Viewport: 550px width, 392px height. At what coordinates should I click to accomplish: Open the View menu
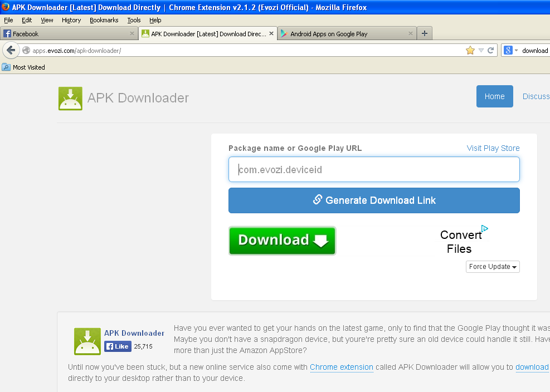click(47, 20)
